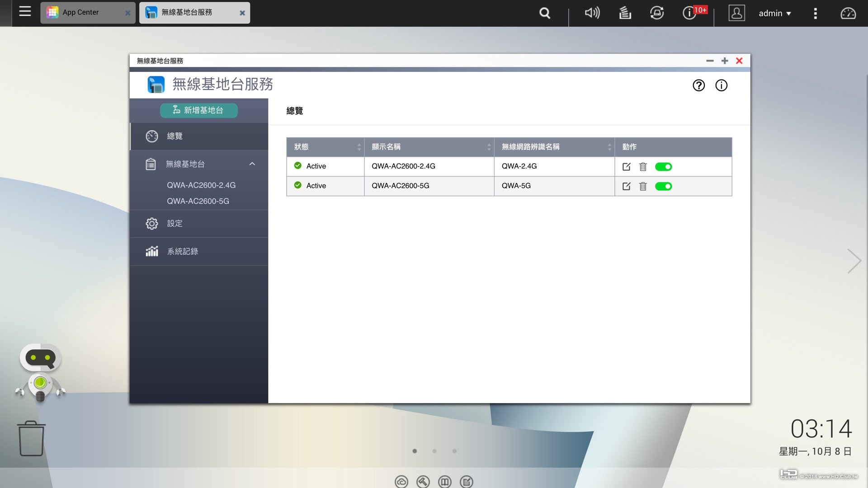Click the 設定 settings navigation button

tap(174, 223)
